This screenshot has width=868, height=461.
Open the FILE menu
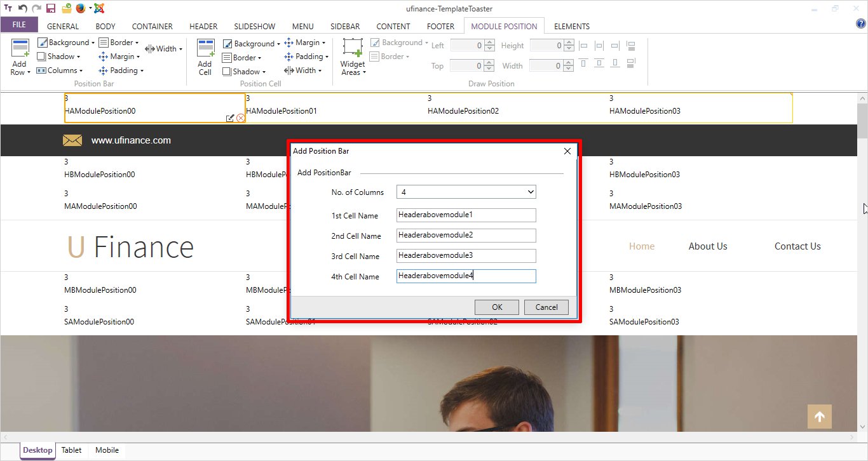[x=19, y=25]
